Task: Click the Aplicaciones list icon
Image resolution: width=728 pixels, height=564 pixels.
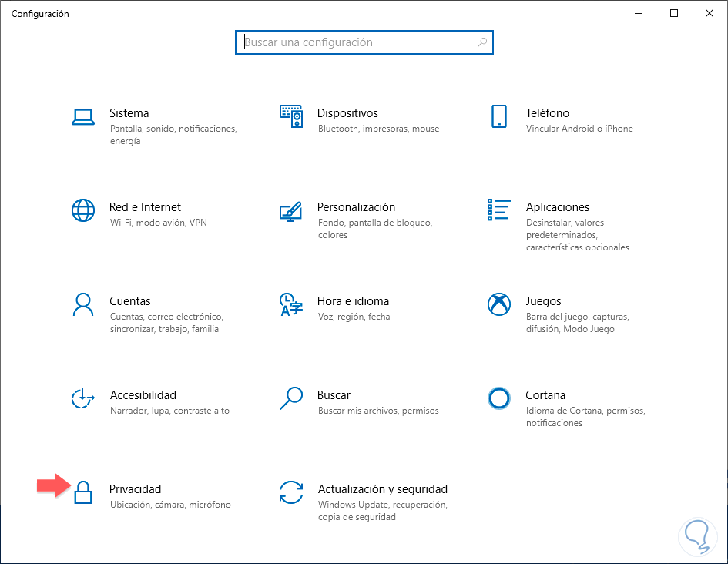Action: [x=499, y=210]
